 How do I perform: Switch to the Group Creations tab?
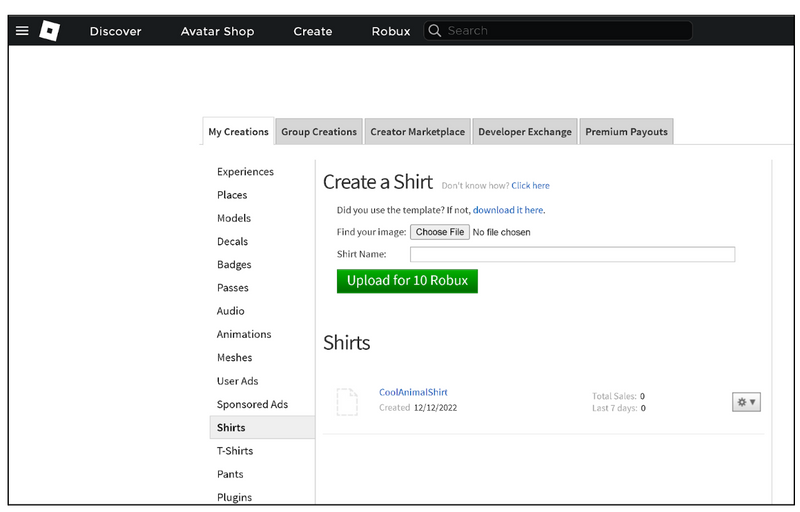point(319,132)
